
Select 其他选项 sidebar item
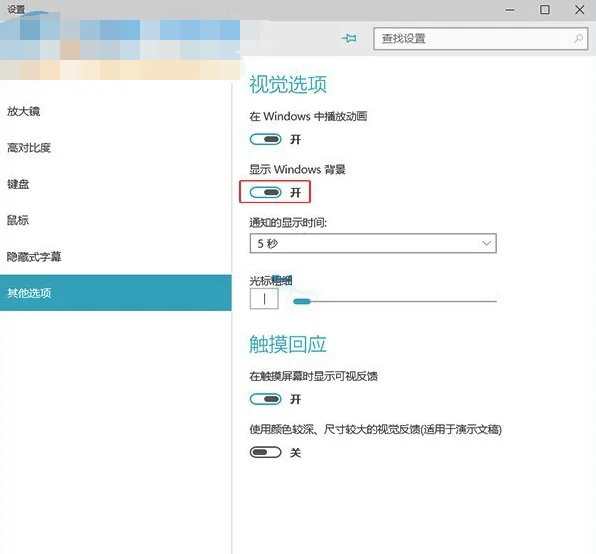click(x=116, y=293)
